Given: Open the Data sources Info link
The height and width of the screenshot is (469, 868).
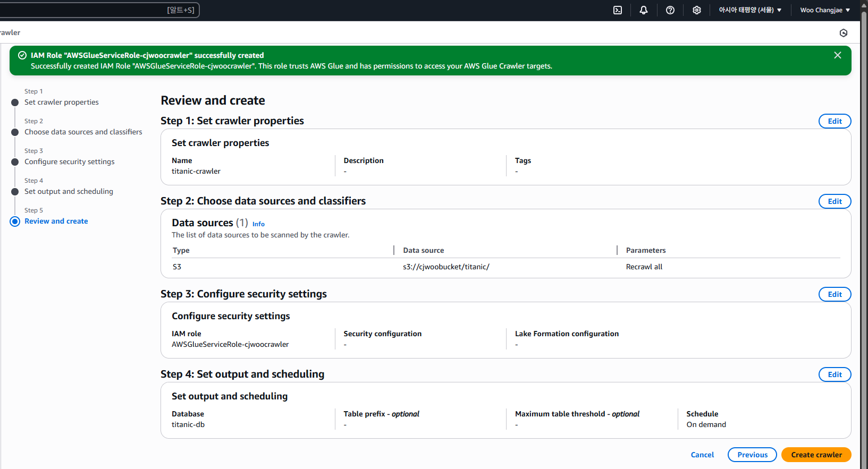Looking at the screenshot, I should 258,224.
